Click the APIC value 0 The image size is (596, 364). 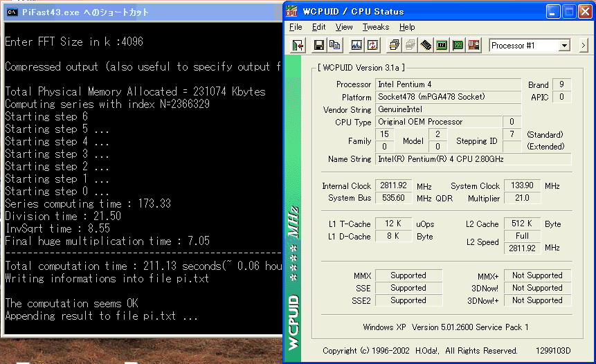(x=561, y=97)
